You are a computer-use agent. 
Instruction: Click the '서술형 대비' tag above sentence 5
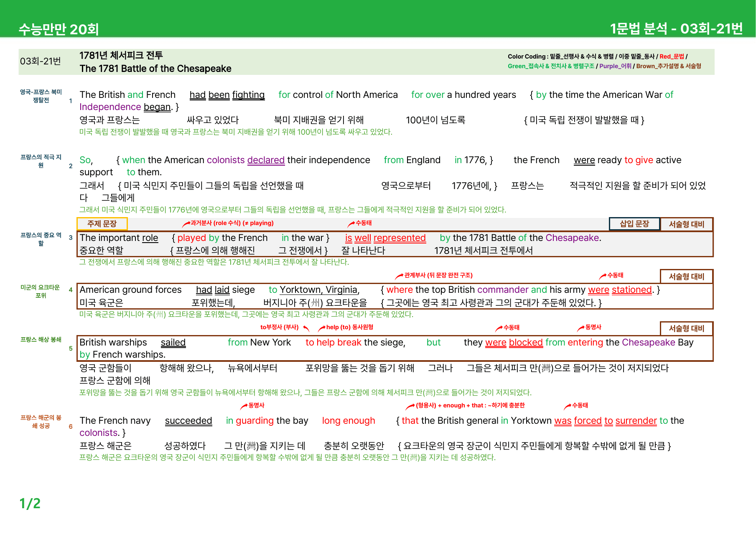pos(687,328)
